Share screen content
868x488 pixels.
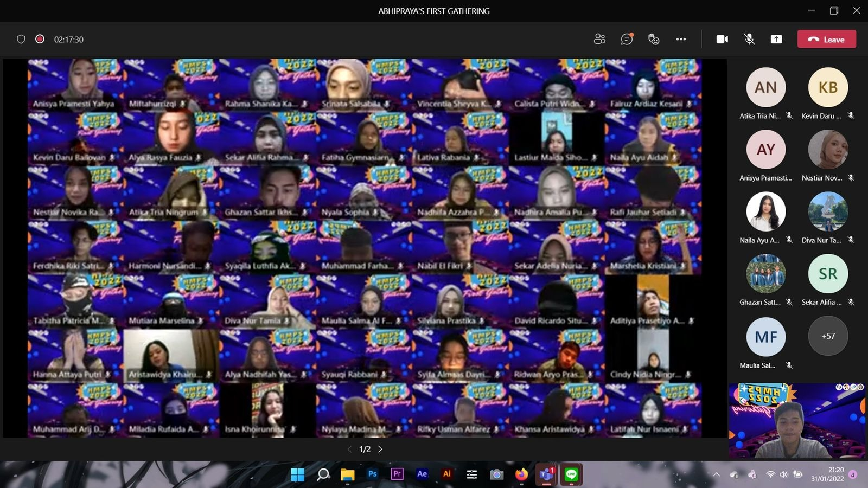tap(776, 39)
